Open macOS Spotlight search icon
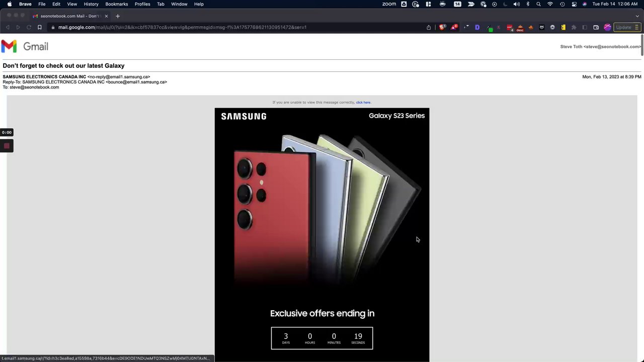 (x=538, y=4)
